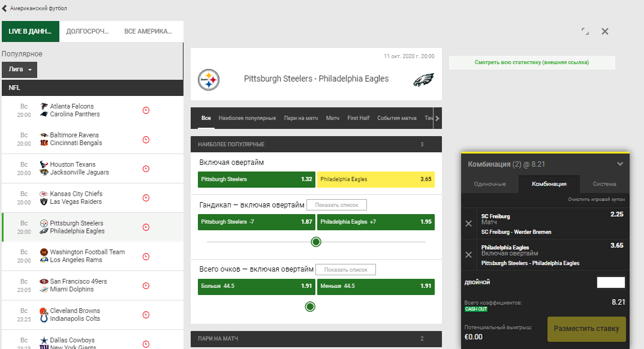Click the clock icon for Pittsburgh Steelers row
Image resolution: width=644 pixels, height=349 pixels.
coord(146,227)
